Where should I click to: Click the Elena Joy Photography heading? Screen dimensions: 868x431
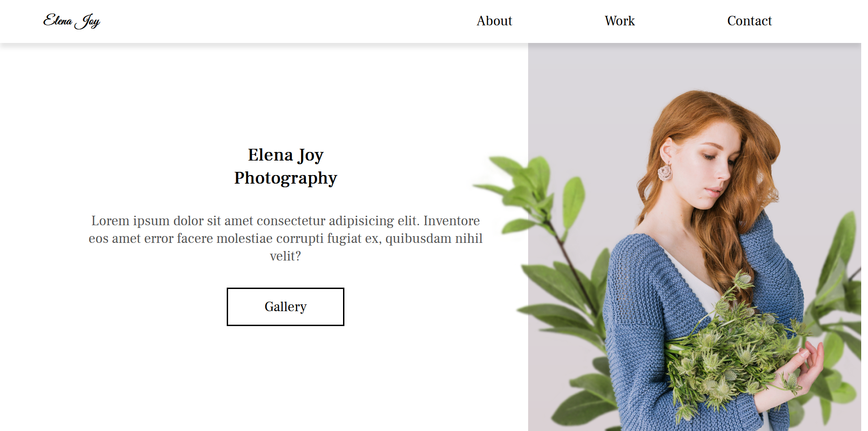[286, 166]
